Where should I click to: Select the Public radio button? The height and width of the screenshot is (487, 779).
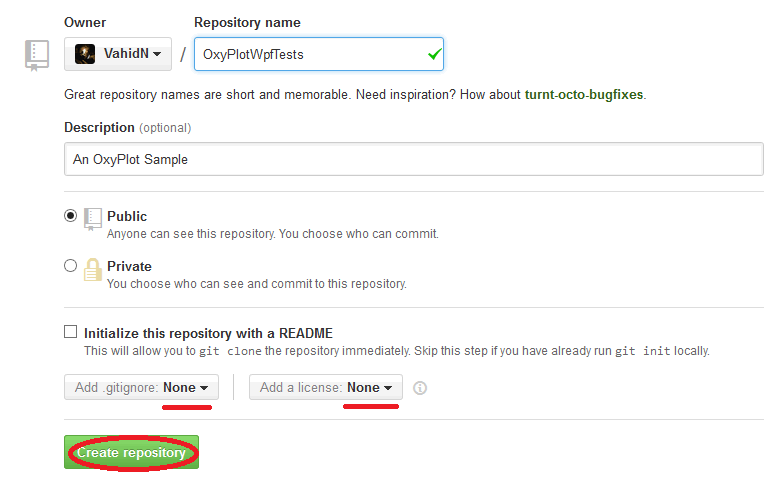70,216
